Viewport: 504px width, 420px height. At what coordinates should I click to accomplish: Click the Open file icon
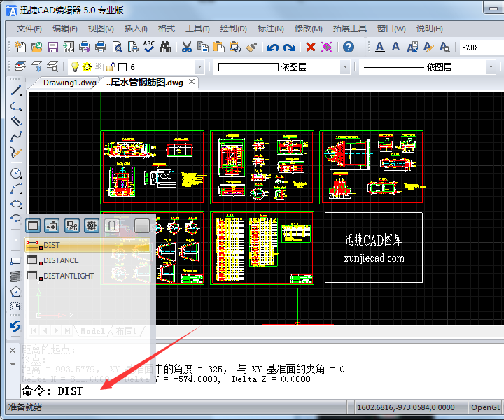36,47
